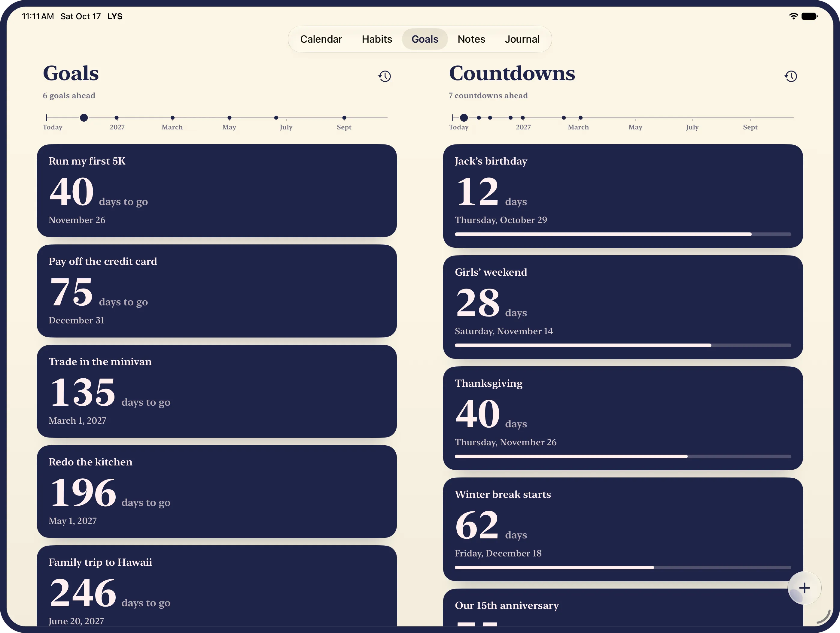The image size is (840, 633).
Task: Click Winter break starts progress bar
Action: pyautogui.click(x=623, y=568)
